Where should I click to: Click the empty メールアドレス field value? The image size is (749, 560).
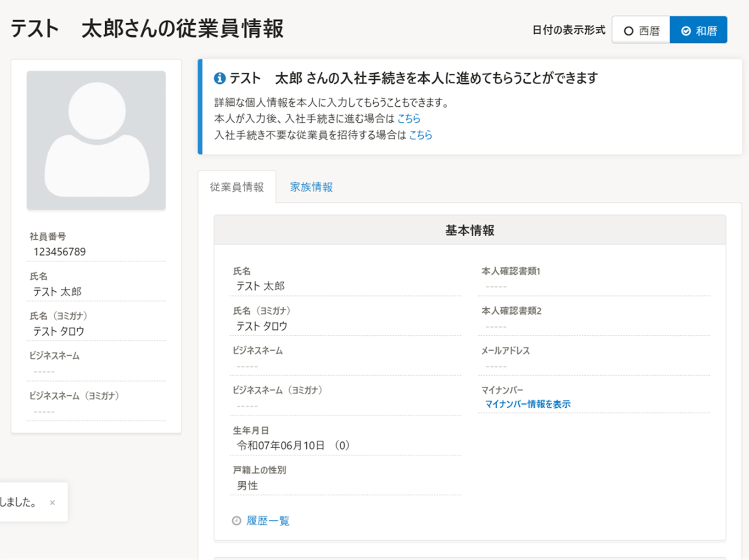pos(496,366)
